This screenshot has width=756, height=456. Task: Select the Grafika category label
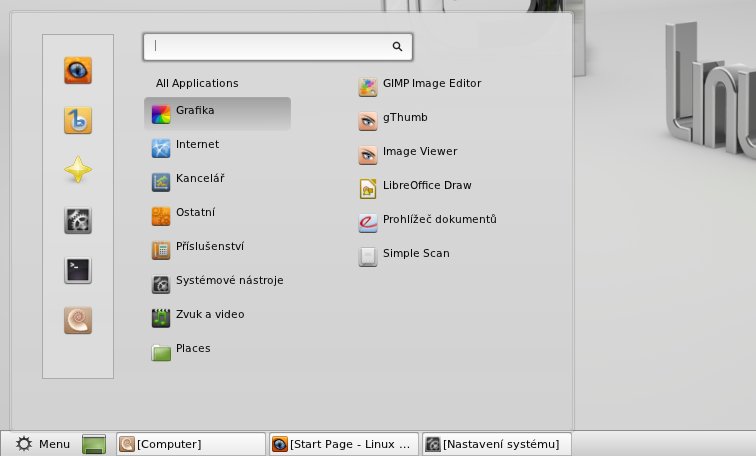click(x=195, y=110)
